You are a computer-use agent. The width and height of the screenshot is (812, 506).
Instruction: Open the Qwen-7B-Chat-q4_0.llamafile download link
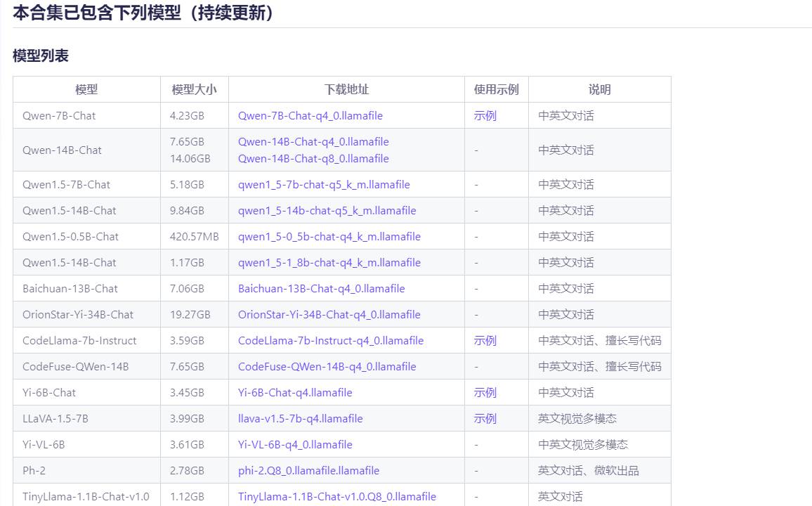tap(310, 115)
